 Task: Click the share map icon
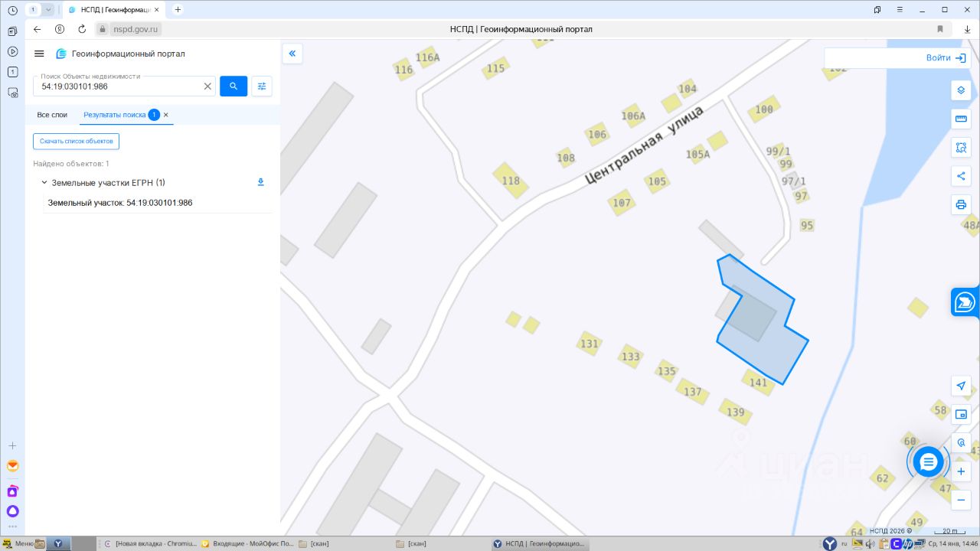click(961, 176)
